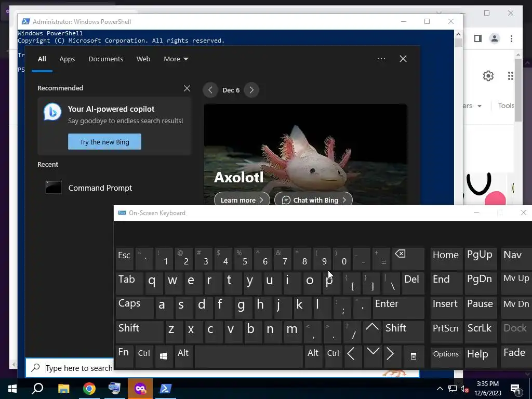Open PowerShell taskbar icon
This screenshot has height=399, width=532.
[165, 389]
